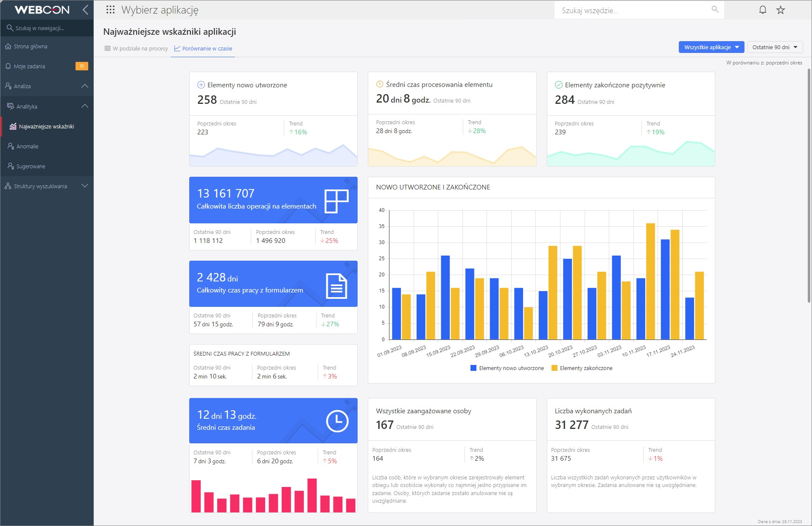Click the bell icon beside Moje zadania
812x526 pixels.
(x=8, y=66)
